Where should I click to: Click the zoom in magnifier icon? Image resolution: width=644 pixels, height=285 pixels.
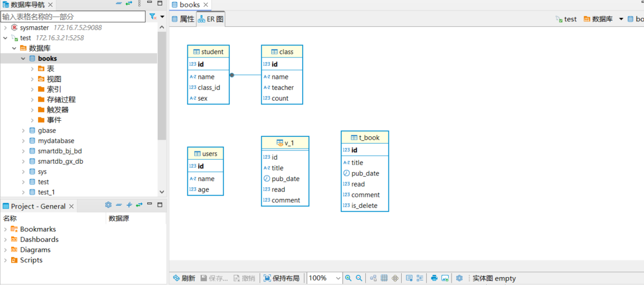point(348,278)
